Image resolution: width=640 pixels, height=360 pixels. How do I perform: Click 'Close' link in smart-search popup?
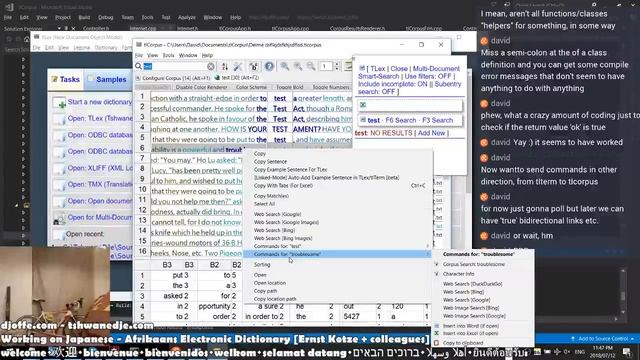coord(399,69)
